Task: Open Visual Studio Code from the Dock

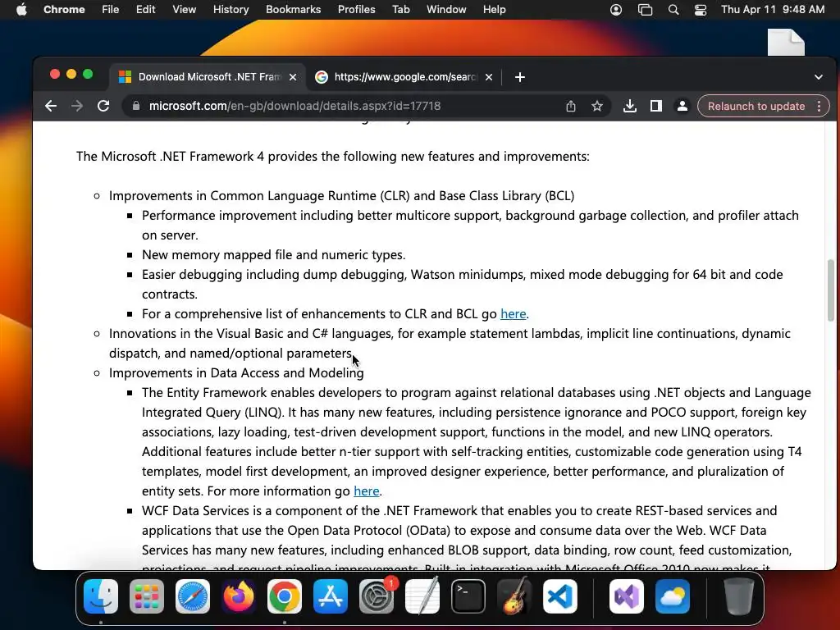Action: (559, 596)
